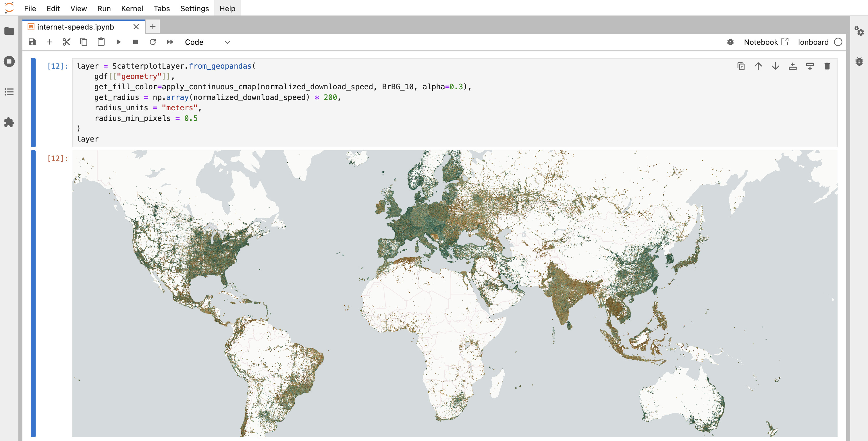Viewport: 868px width, 441px height.
Task: Restart kernel and run all cells
Action: 170,42
